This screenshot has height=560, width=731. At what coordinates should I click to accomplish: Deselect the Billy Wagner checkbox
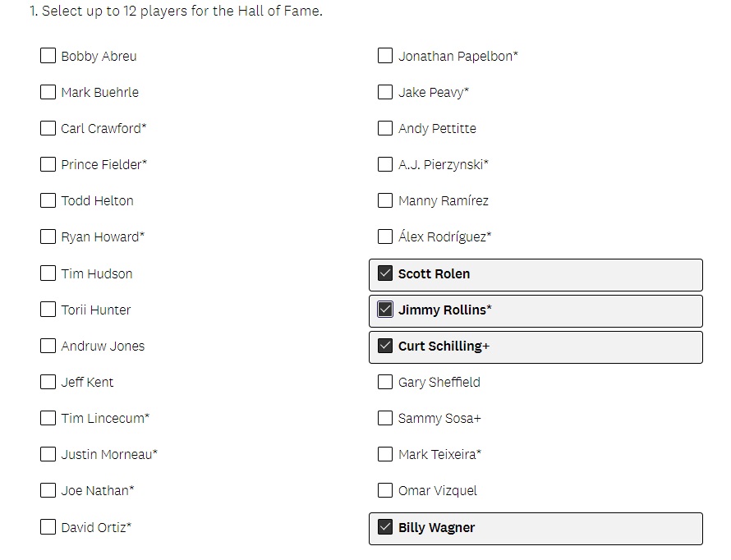[385, 527]
